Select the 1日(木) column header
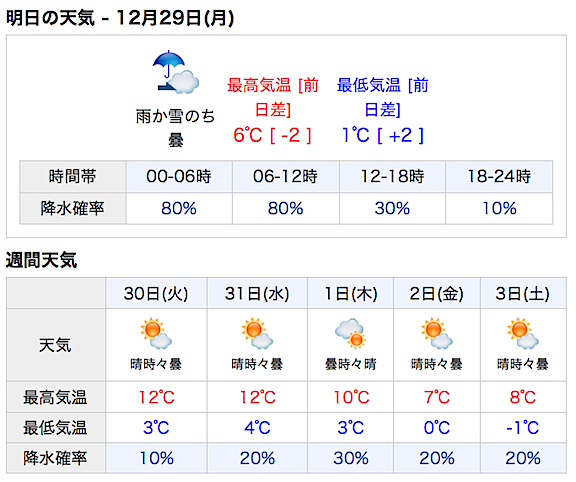576x482 pixels. pyautogui.click(x=351, y=294)
